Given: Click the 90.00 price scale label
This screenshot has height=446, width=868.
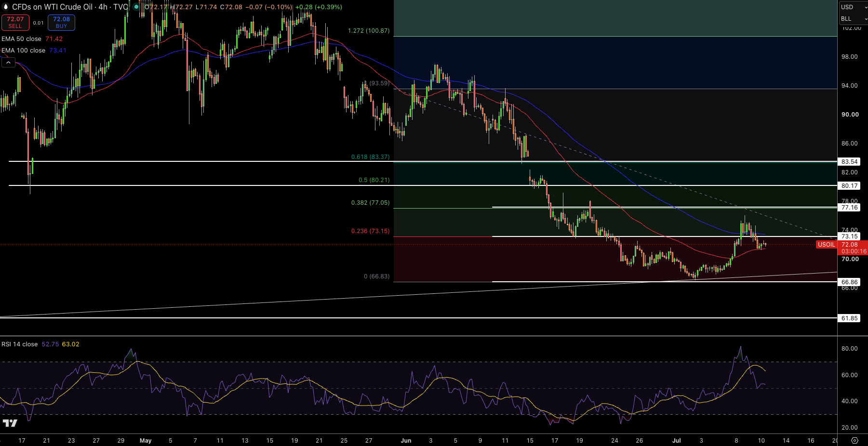Looking at the screenshot, I should coord(850,114).
